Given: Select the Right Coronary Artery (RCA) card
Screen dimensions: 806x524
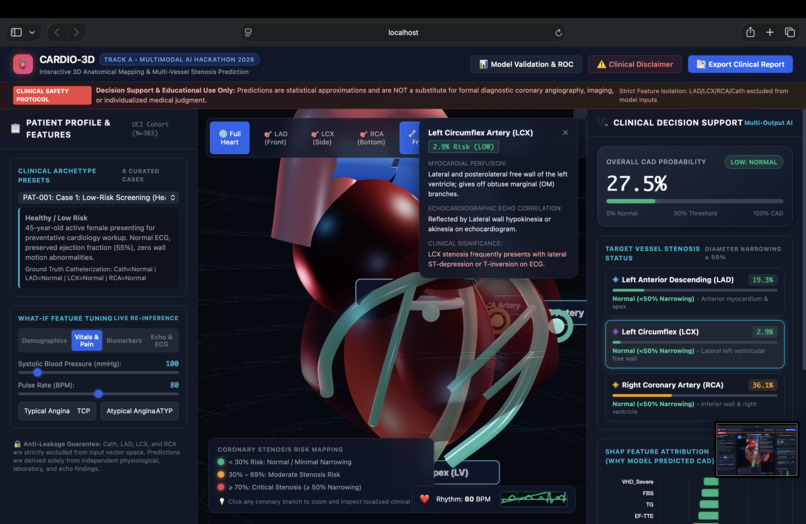Looking at the screenshot, I should click(694, 397).
